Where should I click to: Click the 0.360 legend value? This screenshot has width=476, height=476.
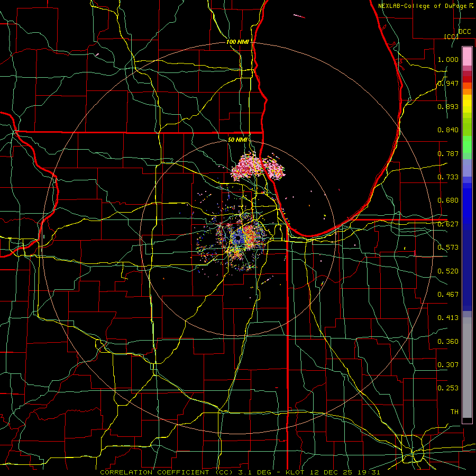click(x=448, y=342)
